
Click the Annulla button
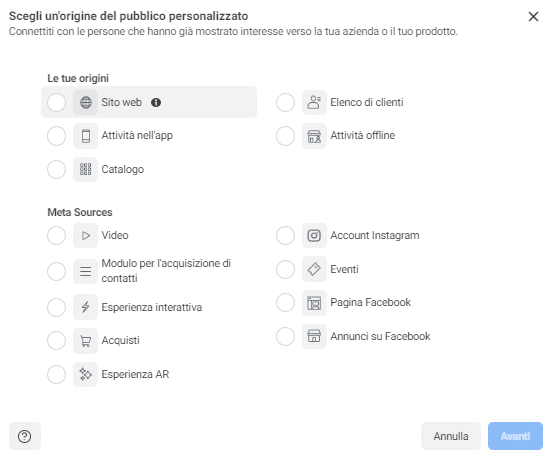(x=451, y=436)
